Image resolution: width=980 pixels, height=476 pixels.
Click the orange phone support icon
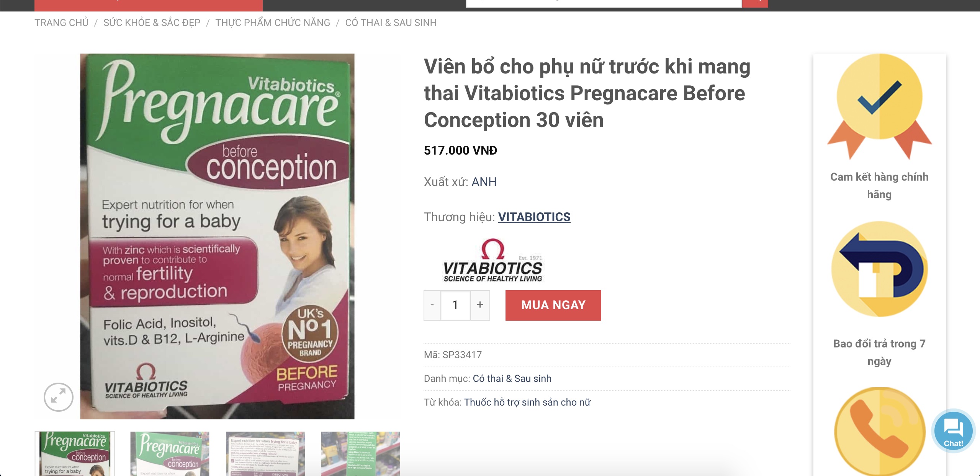tap(879, 432)
